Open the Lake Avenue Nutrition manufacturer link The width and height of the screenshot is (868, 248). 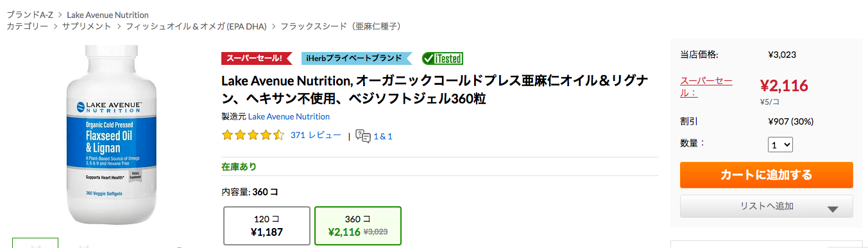pos(289,116)
